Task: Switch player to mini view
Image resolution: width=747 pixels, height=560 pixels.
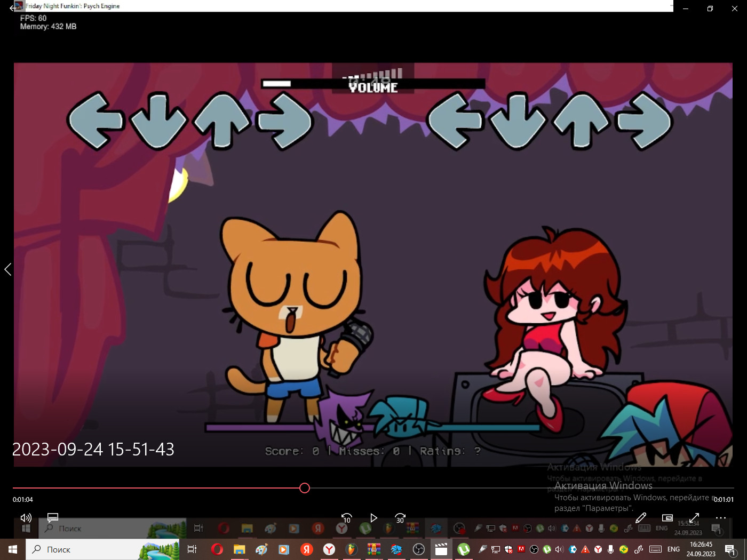Action: pyautogui.click(x=667, y=518)
